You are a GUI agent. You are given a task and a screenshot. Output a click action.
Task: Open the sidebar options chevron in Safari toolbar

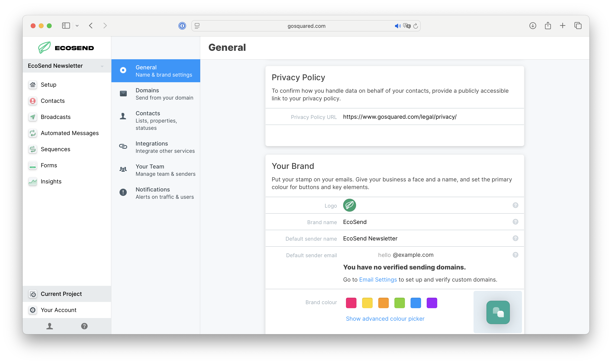tap(77, 26)
